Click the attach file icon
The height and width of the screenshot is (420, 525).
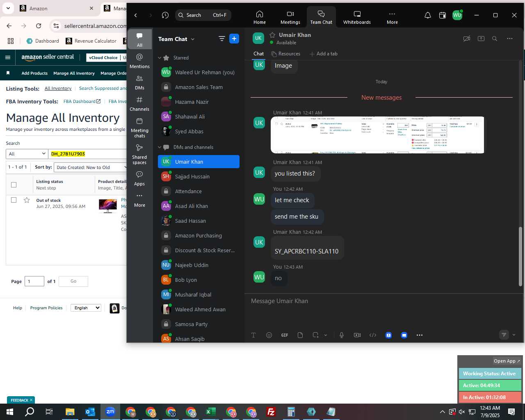pos(300,335)
